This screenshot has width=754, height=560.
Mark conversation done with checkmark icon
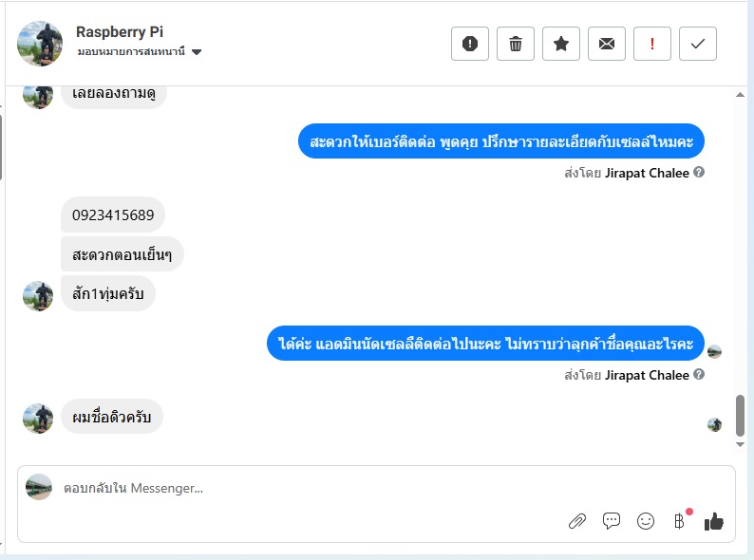tap(698, 44)
